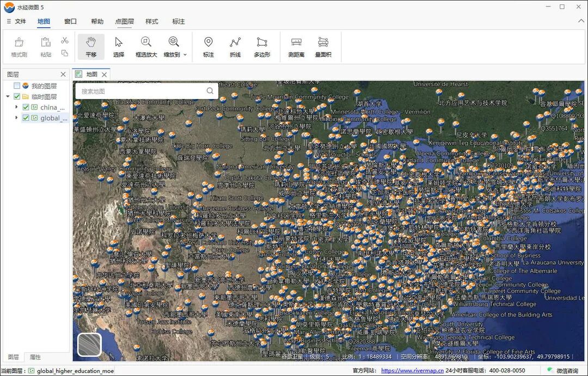Click the 我的图层 globe icon

click(26, 86)
